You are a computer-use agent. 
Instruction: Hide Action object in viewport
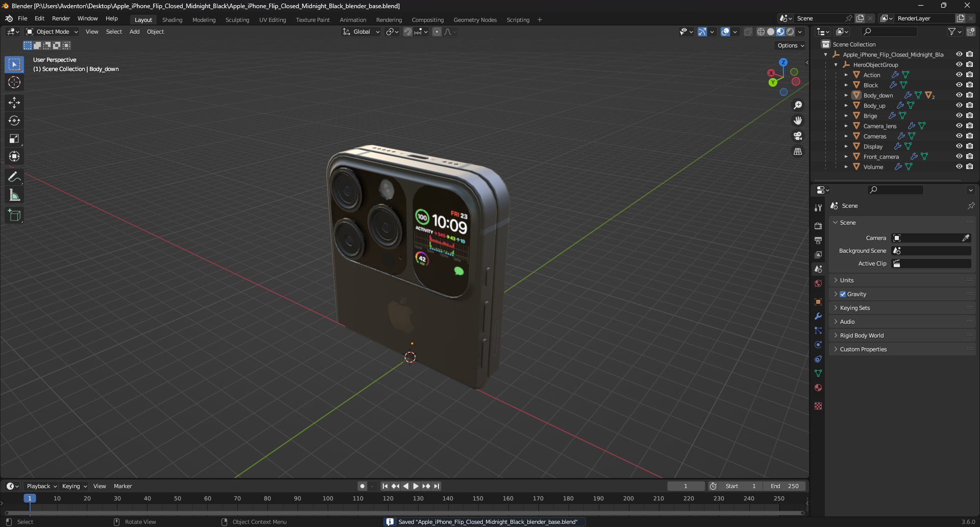[x=959, y=75]
